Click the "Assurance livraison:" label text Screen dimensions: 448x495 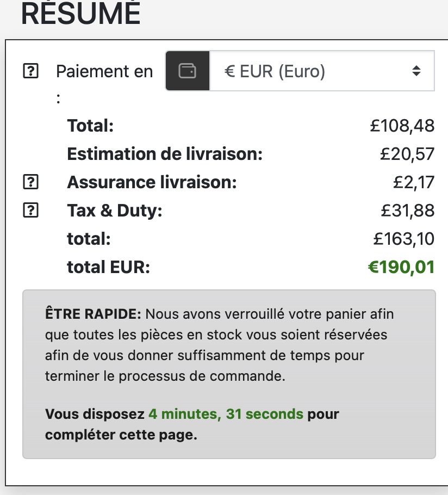(x=152, y=183)
